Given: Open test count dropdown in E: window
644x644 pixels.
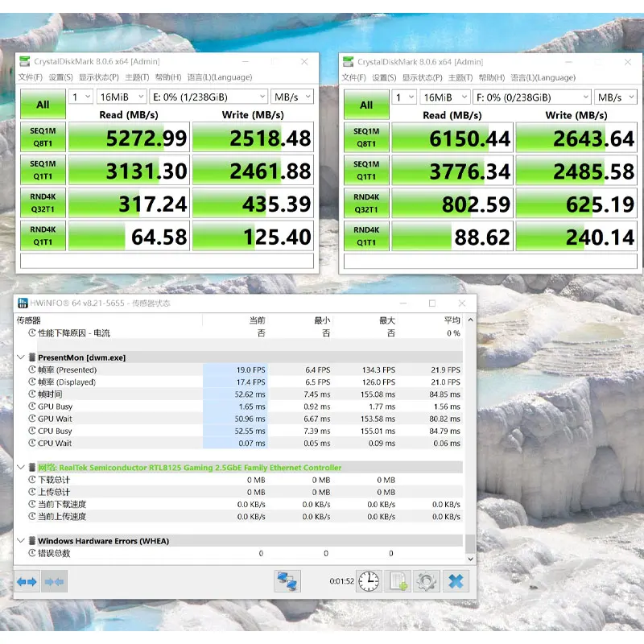Looking at the screenshot, I should tap(81, 97).
